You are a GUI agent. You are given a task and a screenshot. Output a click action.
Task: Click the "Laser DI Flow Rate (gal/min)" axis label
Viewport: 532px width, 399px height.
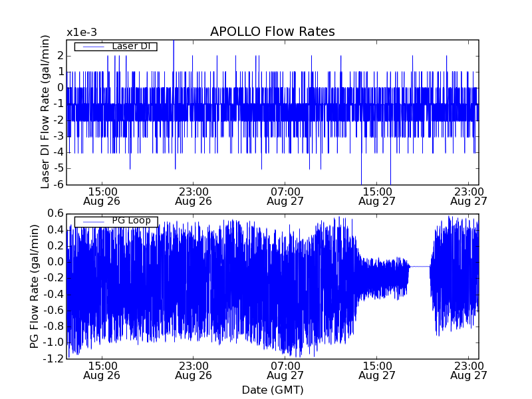click(46, 112)
